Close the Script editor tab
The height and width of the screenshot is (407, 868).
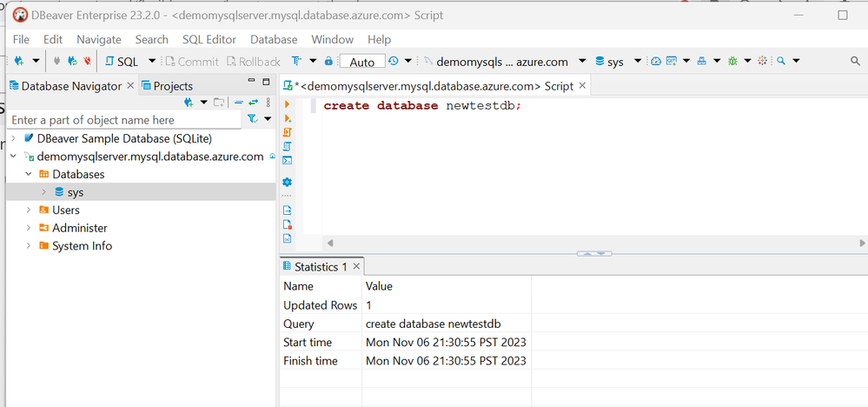pos(582,86)
